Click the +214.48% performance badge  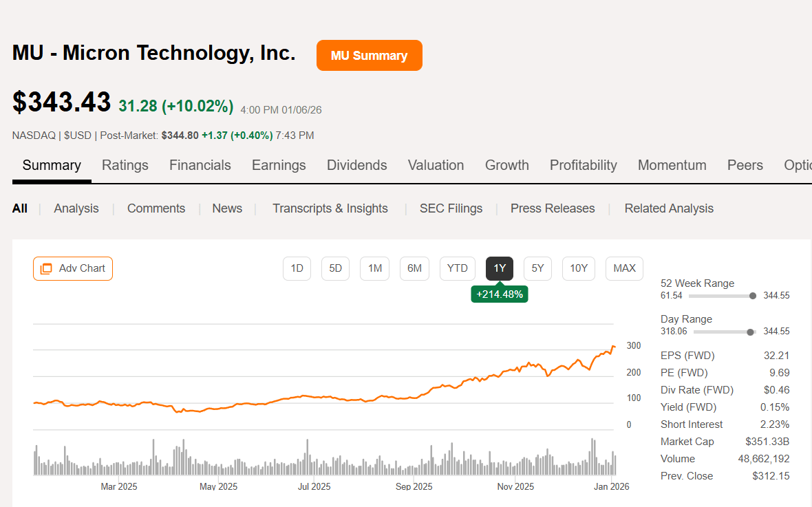pos(499,293)
